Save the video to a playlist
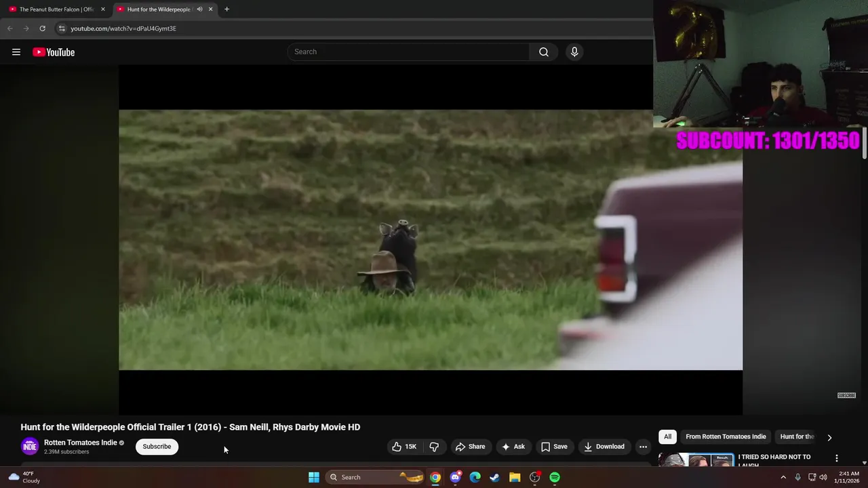Viewport: 868px width, 488px height. [x=554, y=447]
